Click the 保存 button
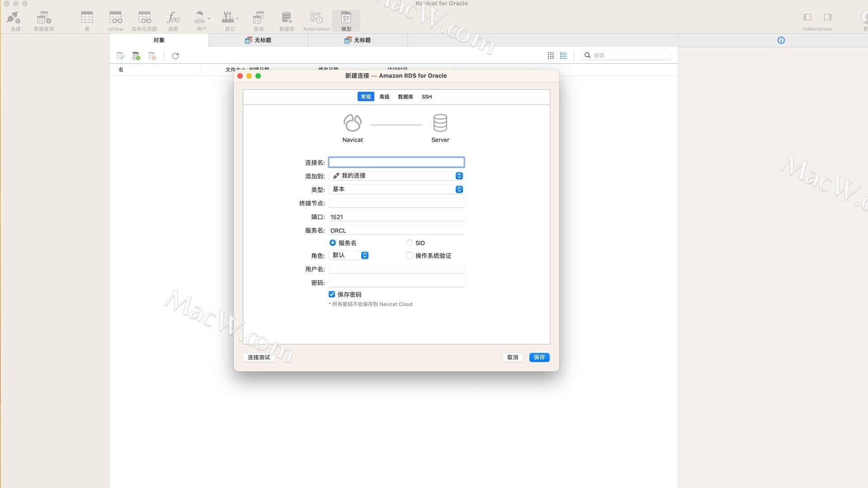Image resolution: width=868 pixels, height=488 pixels. click(539, 357)
